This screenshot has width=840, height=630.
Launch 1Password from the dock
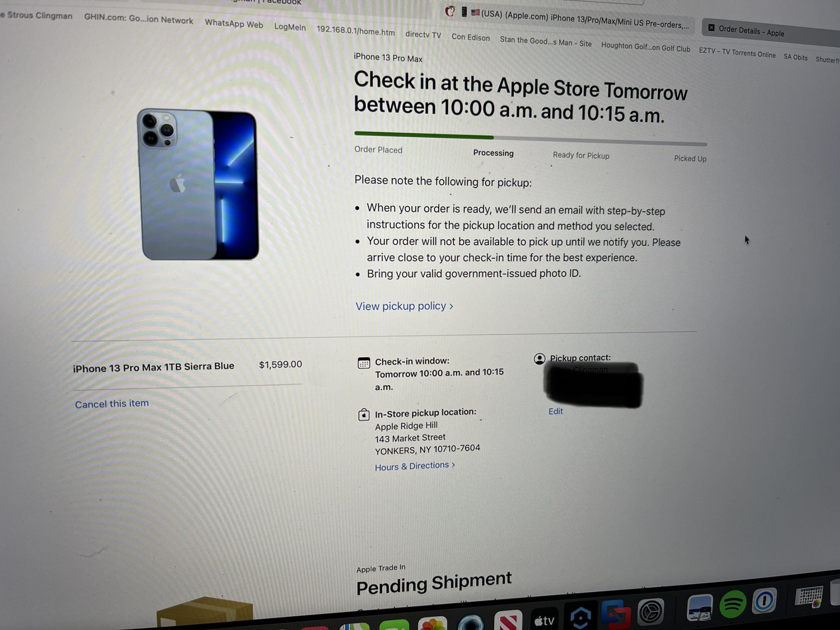764,601
